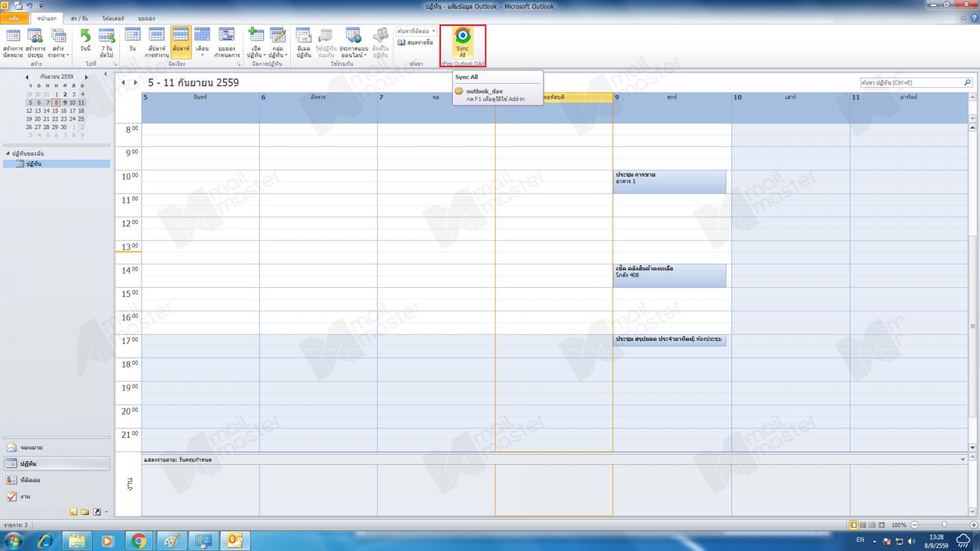
Task: Click the Send/Receive quick access icon
Action: coord(18,6)
